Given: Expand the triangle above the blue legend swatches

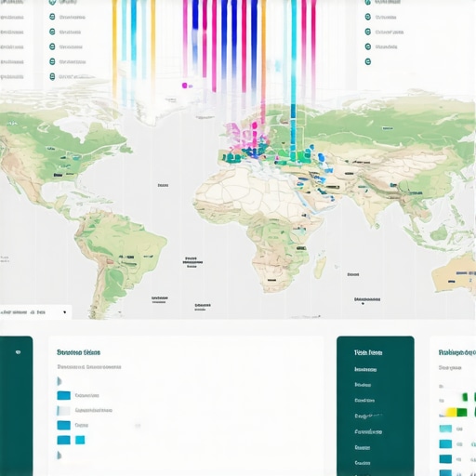Looking at the screenshot, I should (x=59, y=381).
